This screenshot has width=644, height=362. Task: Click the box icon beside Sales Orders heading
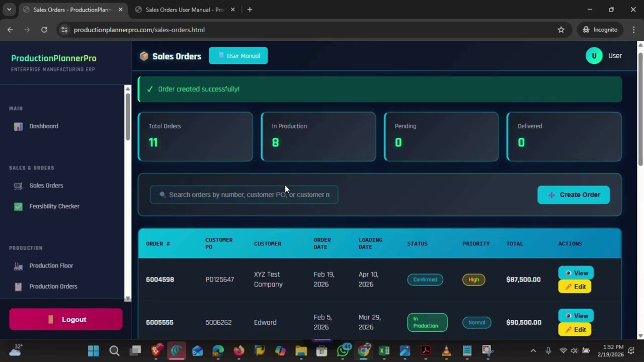point(144,56)
